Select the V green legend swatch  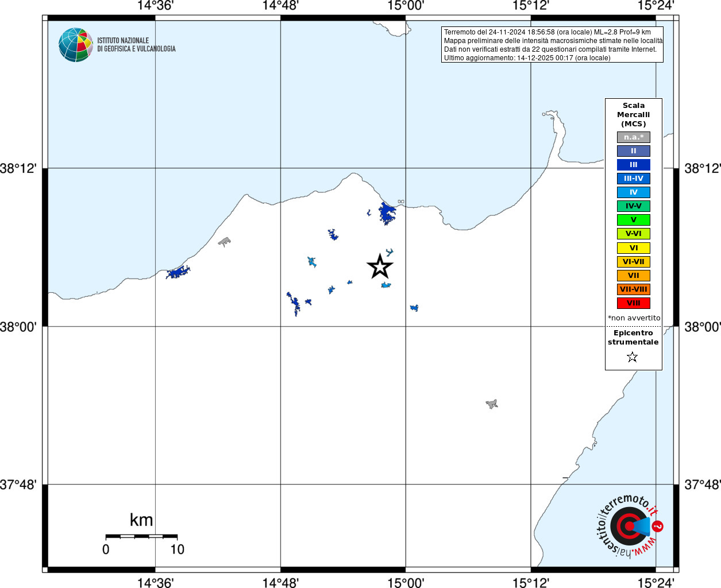634,220
